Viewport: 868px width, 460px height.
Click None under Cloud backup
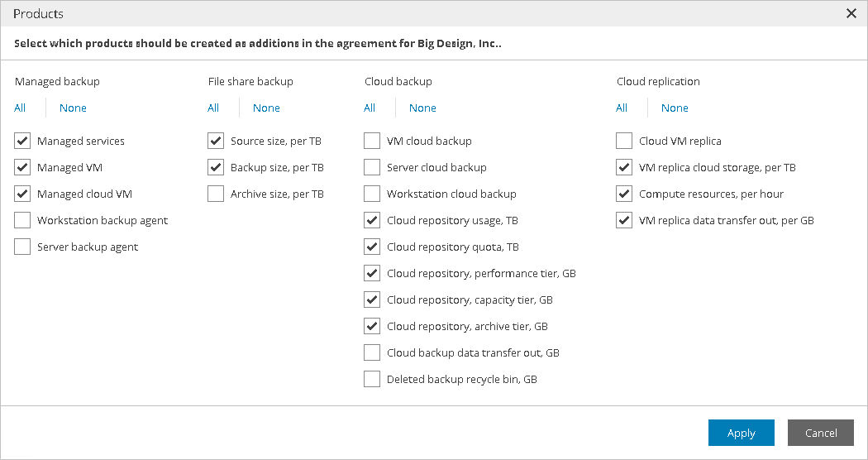422,108
